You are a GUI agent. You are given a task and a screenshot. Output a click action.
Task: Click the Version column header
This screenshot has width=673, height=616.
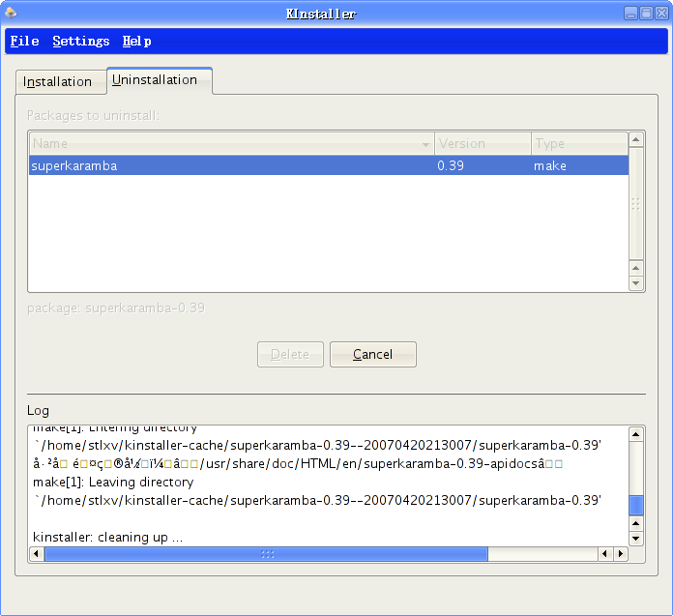pos(483,144)
